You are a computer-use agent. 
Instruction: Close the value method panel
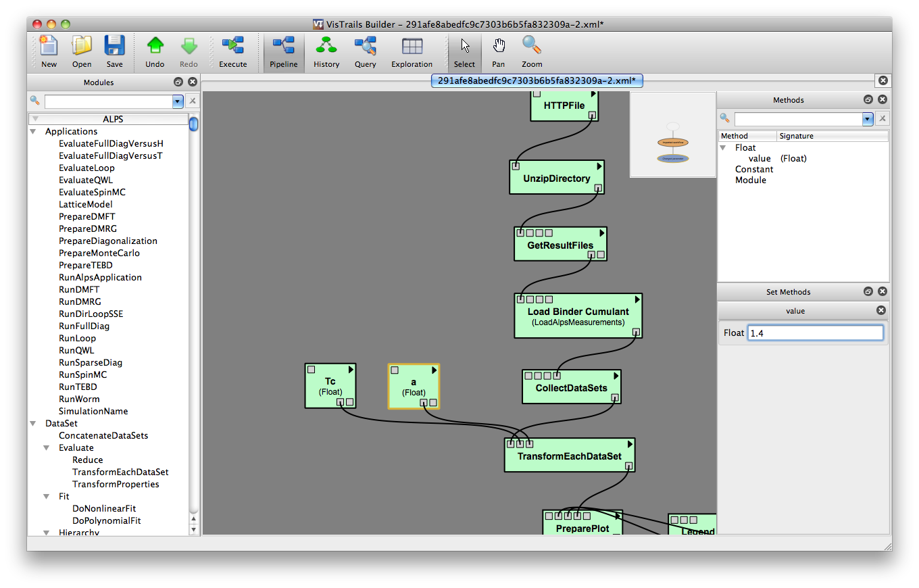(x=880, y=310)
